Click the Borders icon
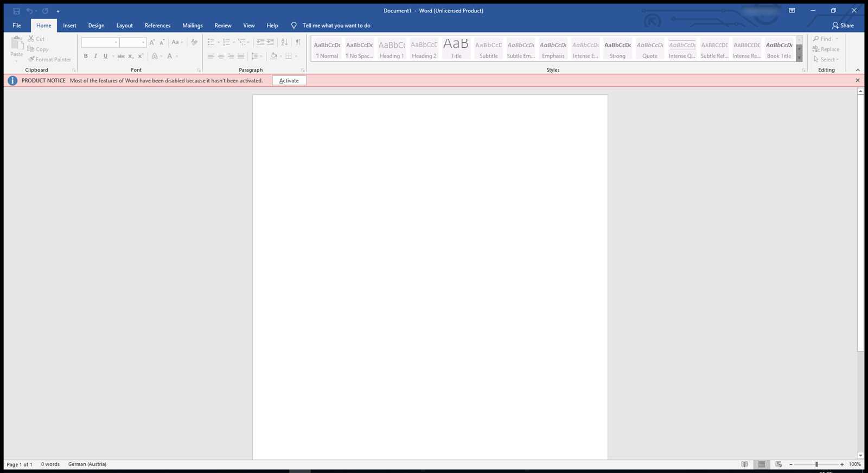This screenshot has height=473, width=868. click(289, 56)
